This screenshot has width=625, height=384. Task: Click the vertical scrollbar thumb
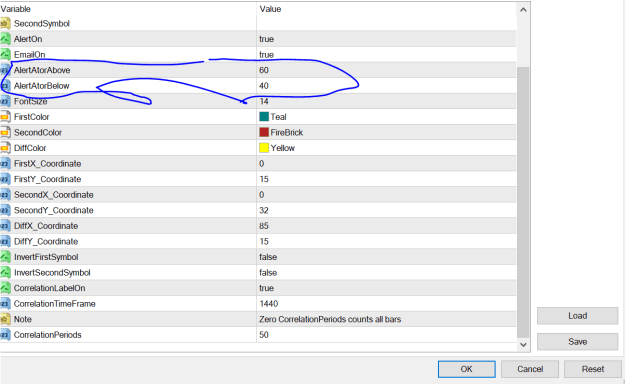[x=523, y=202]
